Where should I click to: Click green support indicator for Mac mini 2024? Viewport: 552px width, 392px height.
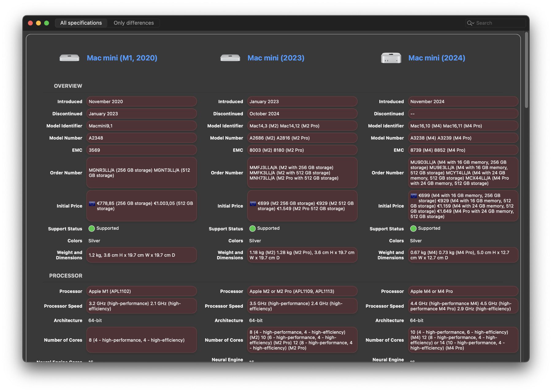point(413,229)
